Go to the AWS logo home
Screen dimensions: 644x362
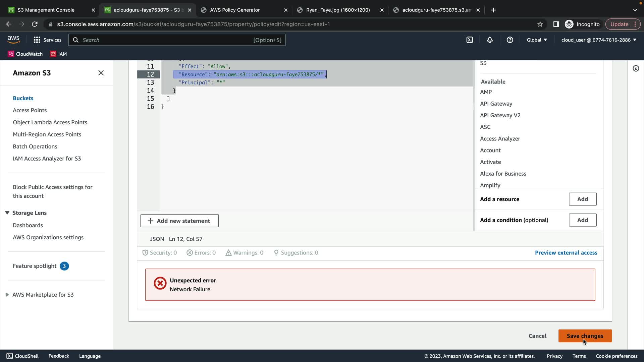[13, 40]
